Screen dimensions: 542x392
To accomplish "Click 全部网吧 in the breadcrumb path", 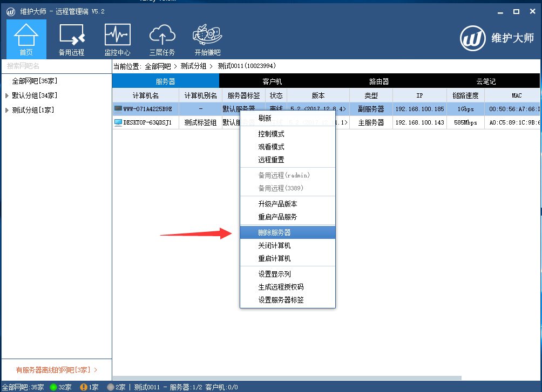I will point(158,66).
